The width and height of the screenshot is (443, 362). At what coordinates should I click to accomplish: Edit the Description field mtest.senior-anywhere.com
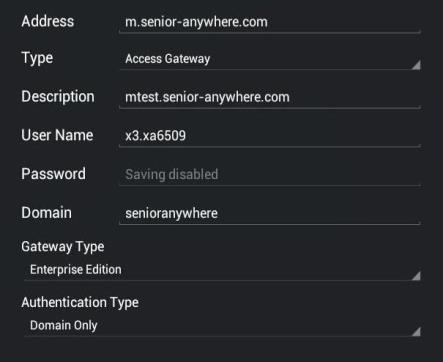[x=269, y=98]
